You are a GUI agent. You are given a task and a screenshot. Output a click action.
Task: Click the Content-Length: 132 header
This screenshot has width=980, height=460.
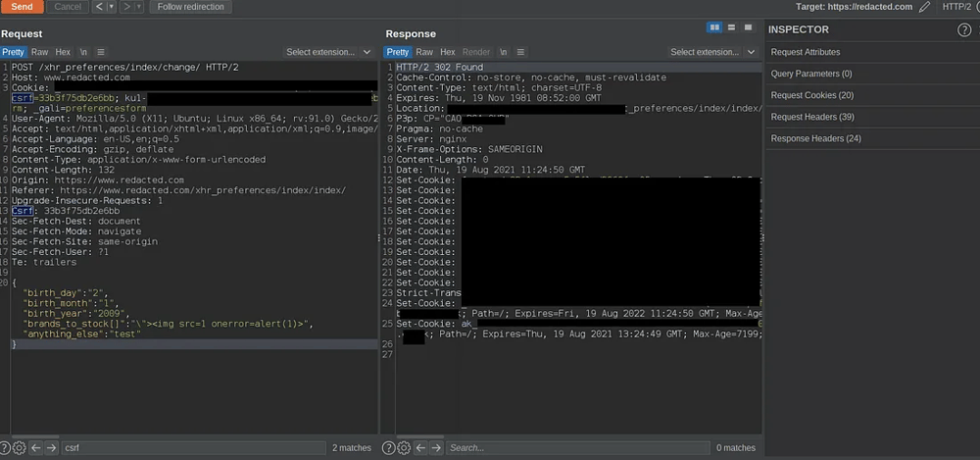pos(63,170)
